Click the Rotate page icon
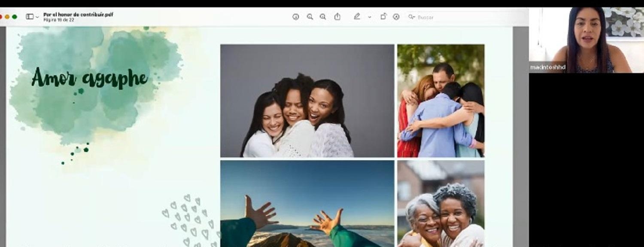644x247 pixels. point(383,17)
